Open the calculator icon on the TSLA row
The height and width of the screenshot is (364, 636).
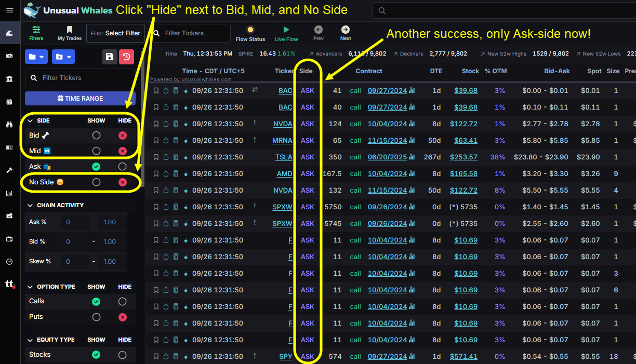point(176,157)
